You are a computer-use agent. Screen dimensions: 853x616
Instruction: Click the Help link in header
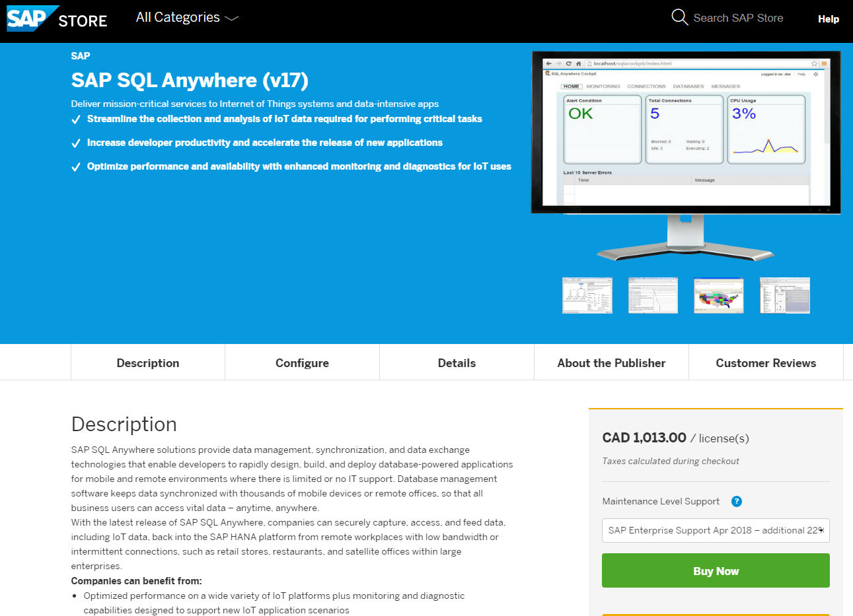click(x=829, y=19)
